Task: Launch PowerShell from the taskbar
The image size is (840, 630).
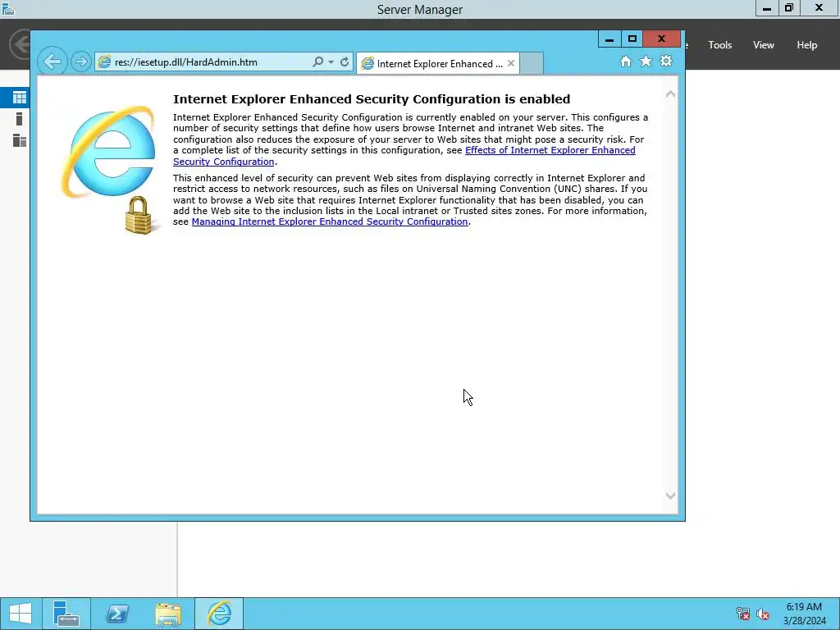Action: (116, 614)
